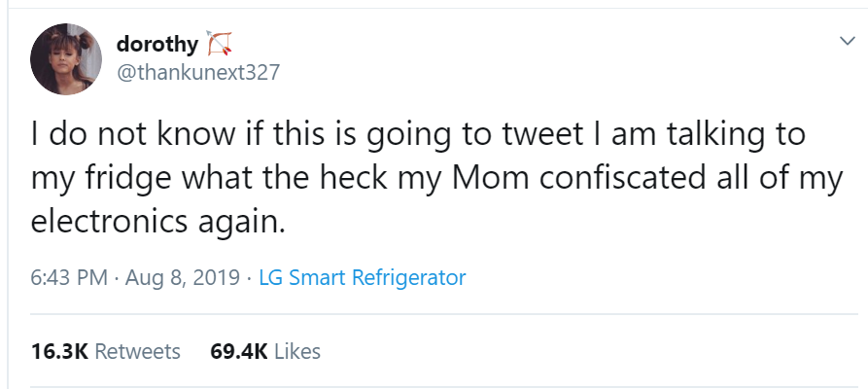Click the 69.4K like count number
The image size is (868, 389).
pyautogui.click(x=238, y=351)
